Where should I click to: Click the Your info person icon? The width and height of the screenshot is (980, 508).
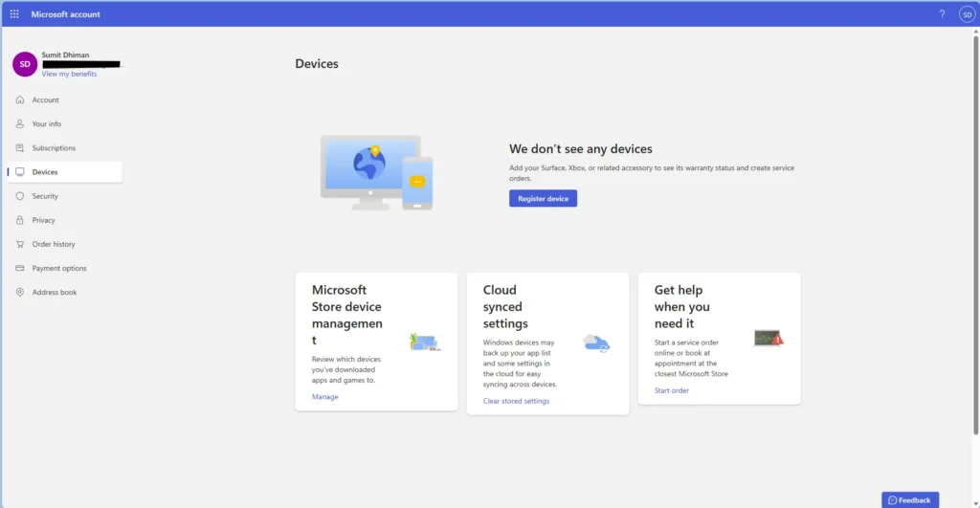(x=20, y=123)
